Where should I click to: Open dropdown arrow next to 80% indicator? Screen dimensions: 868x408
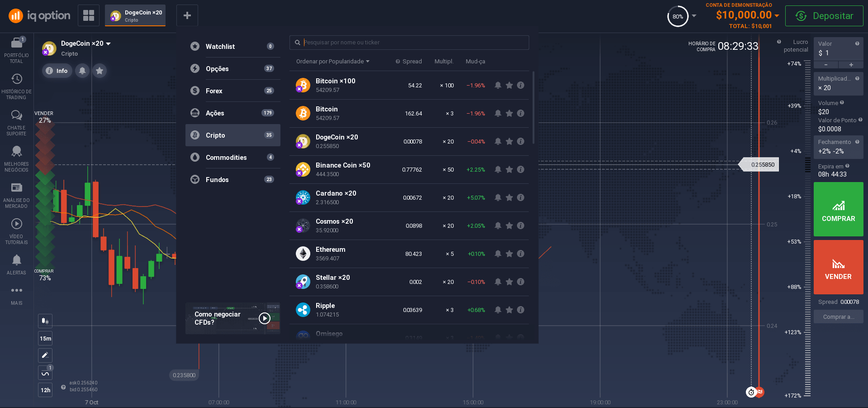694,16
